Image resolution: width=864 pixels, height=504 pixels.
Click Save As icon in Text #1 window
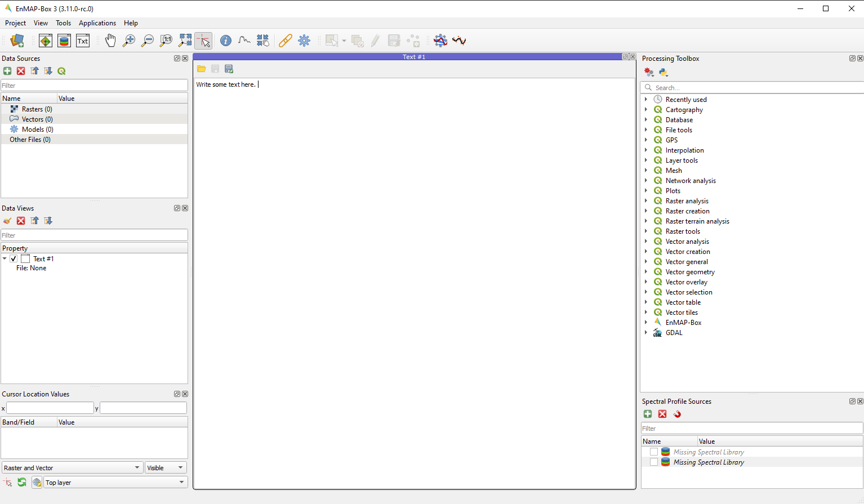tap(229, 69)
